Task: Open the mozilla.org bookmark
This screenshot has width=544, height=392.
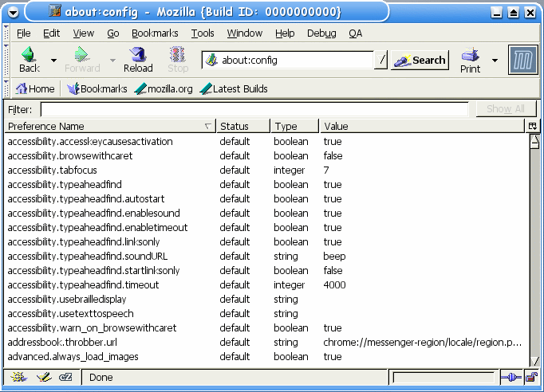Action: point(164,89)
